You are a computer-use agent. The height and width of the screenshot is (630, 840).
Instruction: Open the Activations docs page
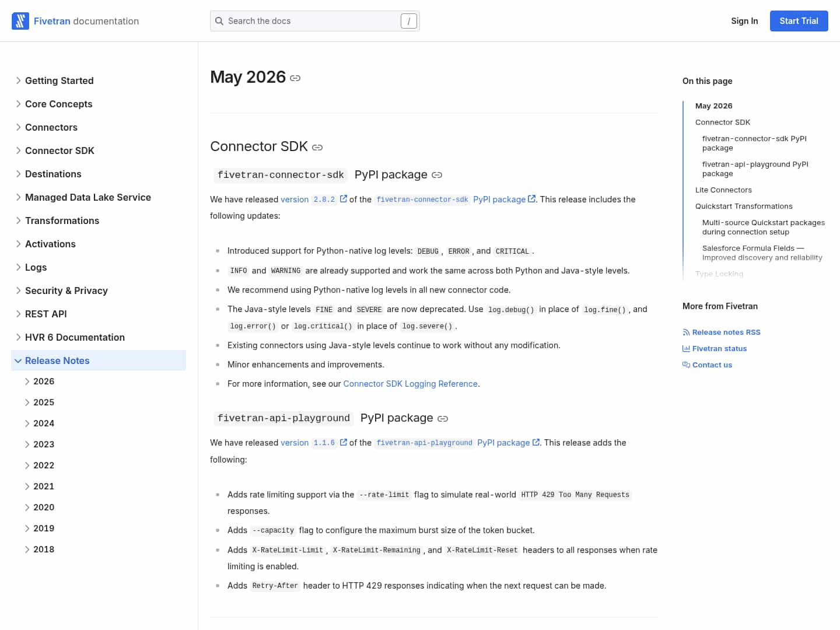pyautogui.click(x=50, y=244)
